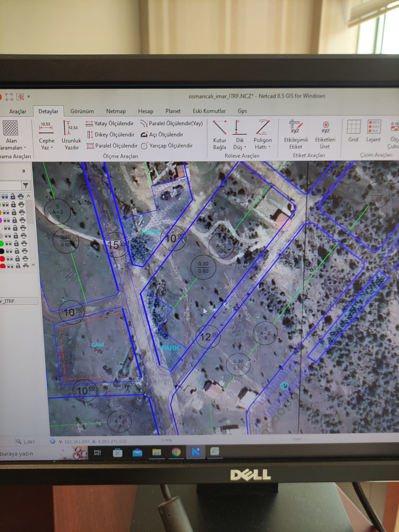
Task: Open the Hesap ribbon tab
Action: point(145,111)
